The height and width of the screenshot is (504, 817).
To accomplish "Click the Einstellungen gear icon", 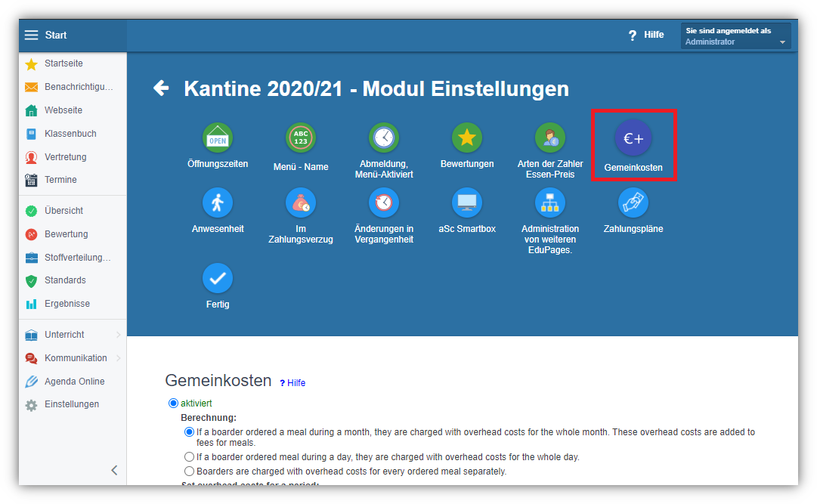I will 31,405.
